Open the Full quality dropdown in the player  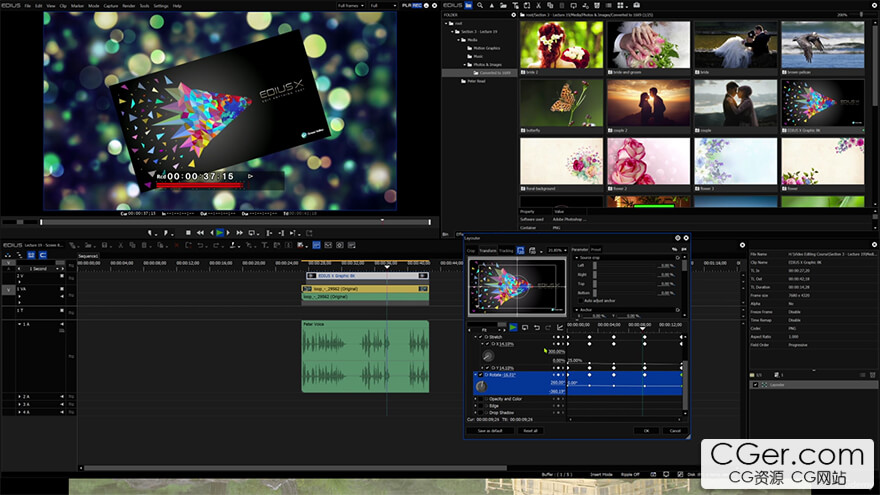click(383, 6)
